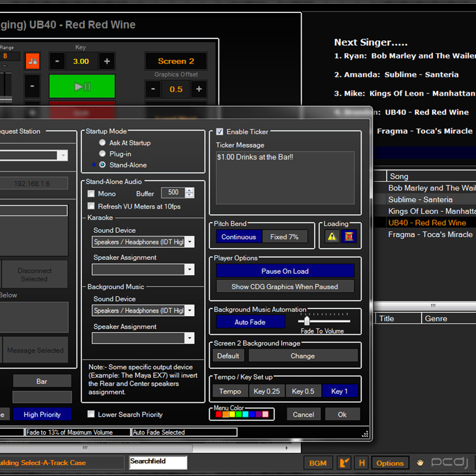Click the Screen 2 button
476x476 pixels.
click(x=176, y=61)
